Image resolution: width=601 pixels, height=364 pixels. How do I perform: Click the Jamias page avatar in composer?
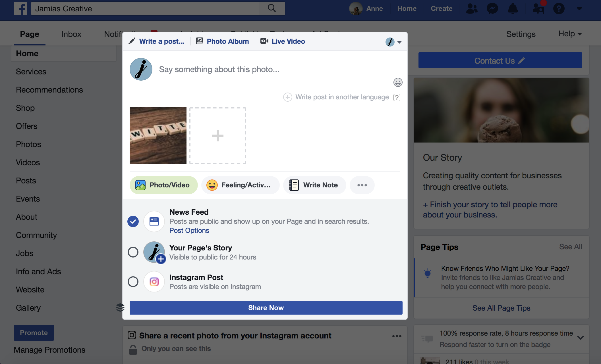pyautogui.click(x=141, y=69)
